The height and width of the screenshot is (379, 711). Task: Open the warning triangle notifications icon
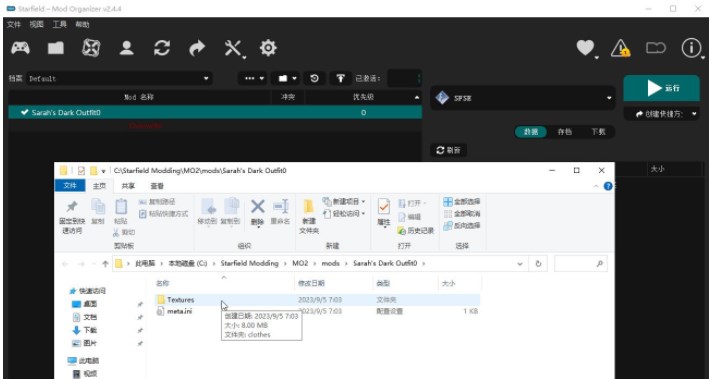[620, 48]
